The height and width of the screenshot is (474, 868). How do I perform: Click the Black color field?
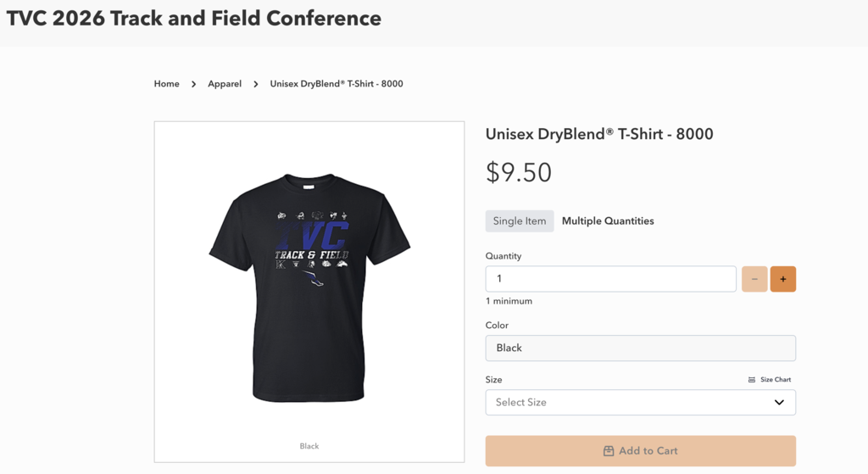pos(640,348)
